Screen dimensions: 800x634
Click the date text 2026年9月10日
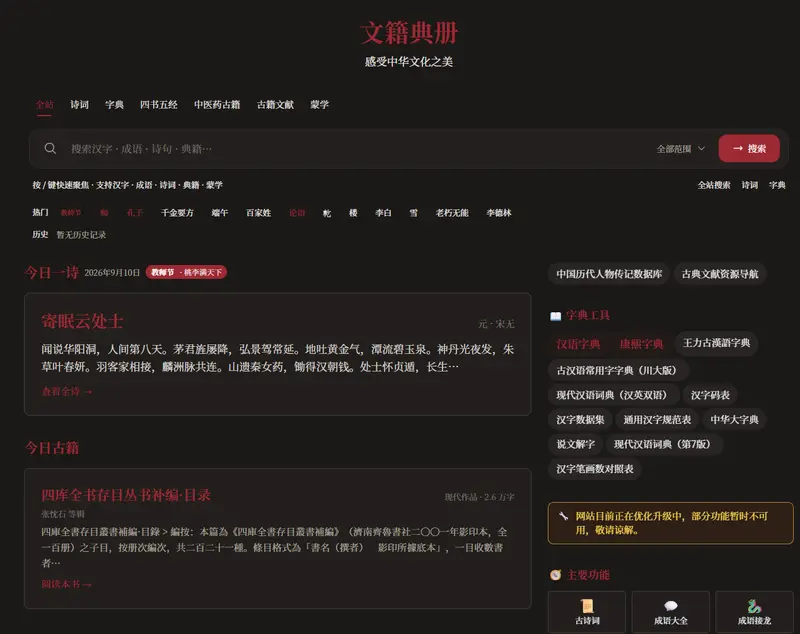[x=112, y=273]
